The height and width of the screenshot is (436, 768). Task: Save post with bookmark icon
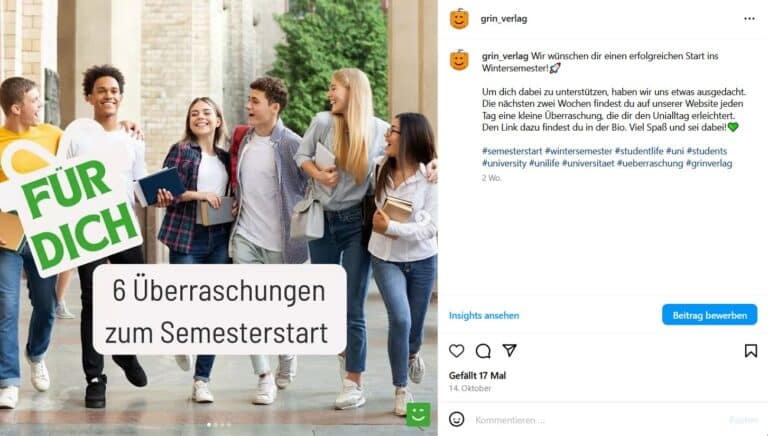pos(750,351)
